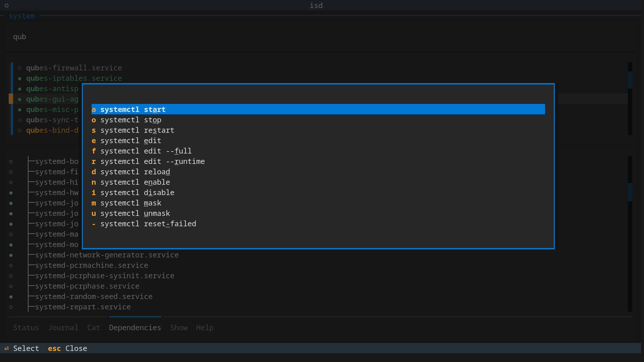644x362 pixels.
Task: Select systemd-random-seed.service in the tree
Action: click(x=94, y=296)
